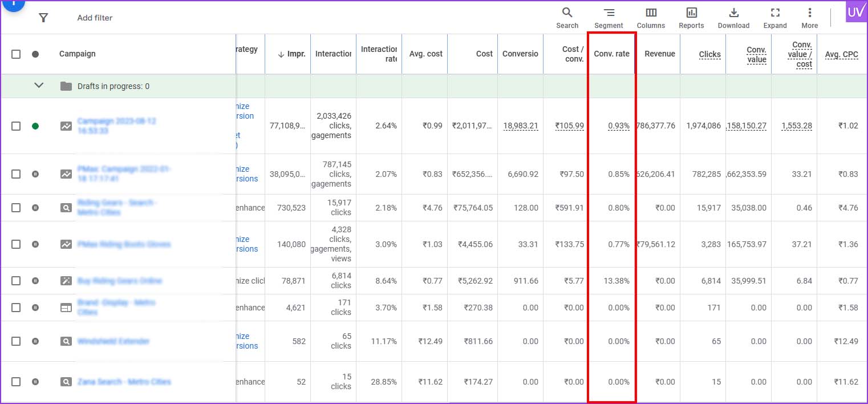Viewport: 868px width, 404px height.
Task: Open the Zana Search - Metro Cities campaign
Action: pos(124,382)
